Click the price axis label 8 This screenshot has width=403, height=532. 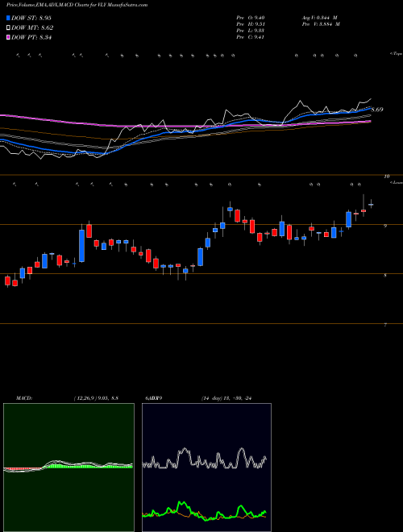pos(385,276)
